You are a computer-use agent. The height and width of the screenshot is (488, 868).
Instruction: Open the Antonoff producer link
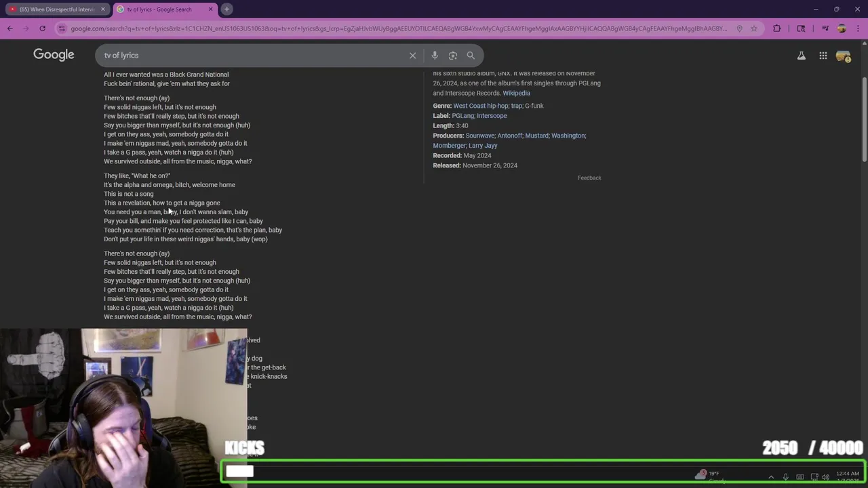(x=509, y=136)
